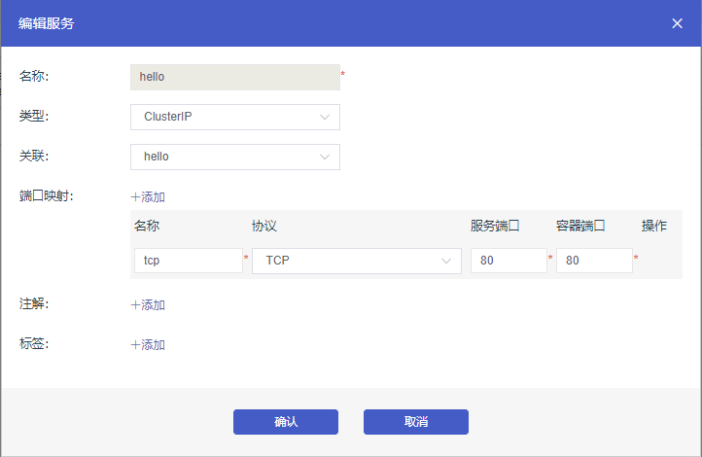Close the 编辑服务 dialog with X
The height and width of the screenshot is (457, 702).
coord(677,23)
